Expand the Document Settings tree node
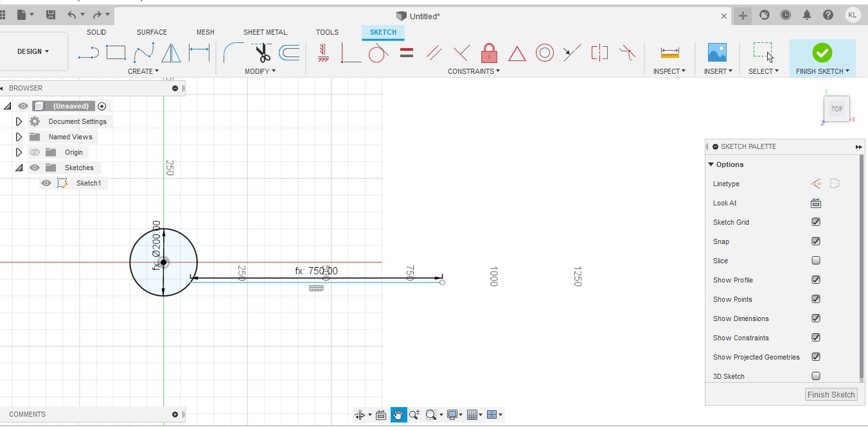 [19, 121]
